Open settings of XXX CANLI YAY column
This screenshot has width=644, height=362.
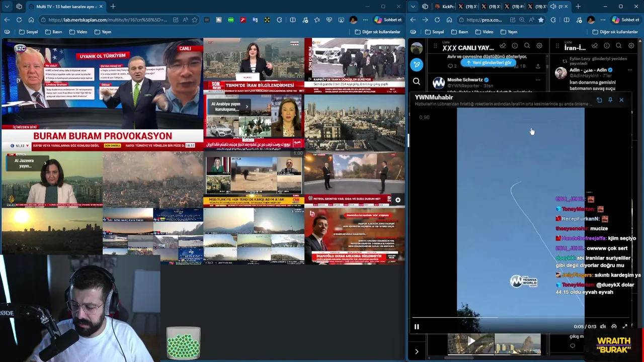click(539, 46)
